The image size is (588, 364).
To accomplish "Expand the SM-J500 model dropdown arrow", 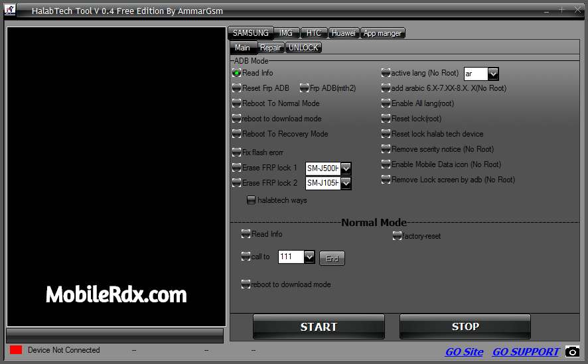I will [346, 168].
